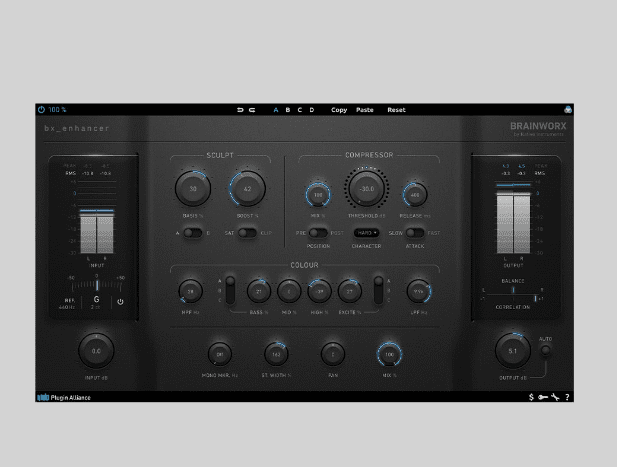Viewport: 617px width, 467px height.
Task: Open the wrench settings icon
Action: click(x=555, y=397)
